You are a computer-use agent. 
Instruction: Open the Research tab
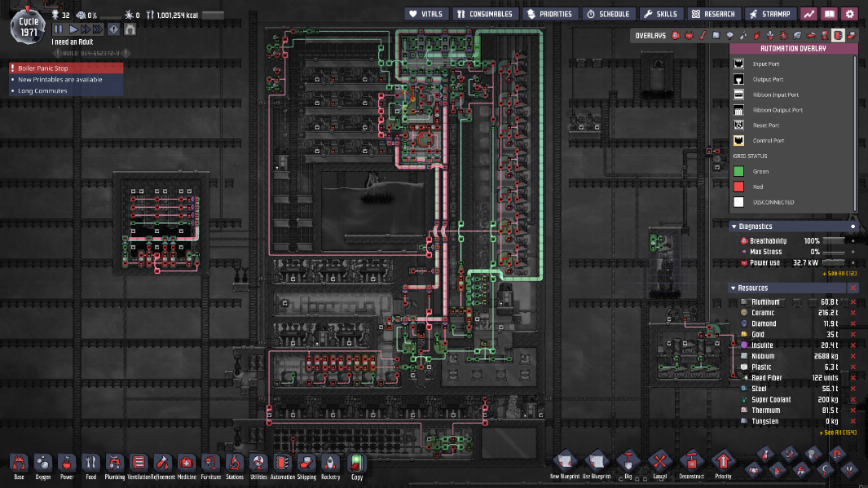tap(713, 14)
